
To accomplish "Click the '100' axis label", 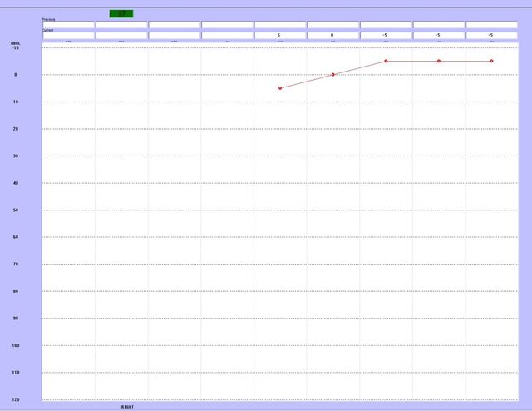I will [16, 345].
